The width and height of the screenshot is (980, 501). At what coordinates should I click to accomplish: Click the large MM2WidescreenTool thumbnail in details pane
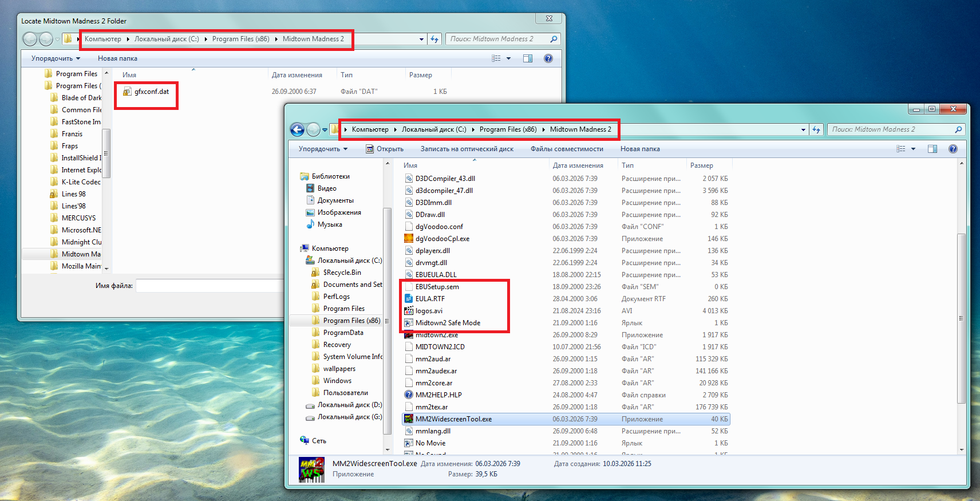pos(311,470)
